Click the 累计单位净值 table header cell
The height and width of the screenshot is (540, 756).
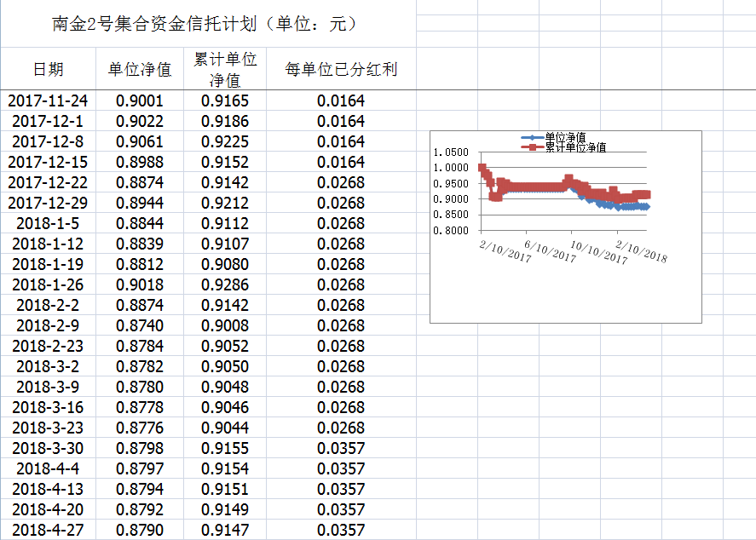pyautogui.click(x=225, y=69)
